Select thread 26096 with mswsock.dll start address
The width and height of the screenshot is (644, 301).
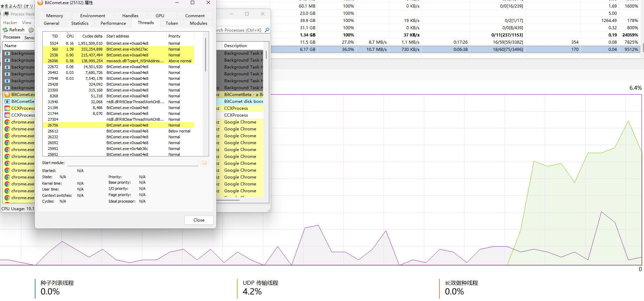tap(118, 61)
